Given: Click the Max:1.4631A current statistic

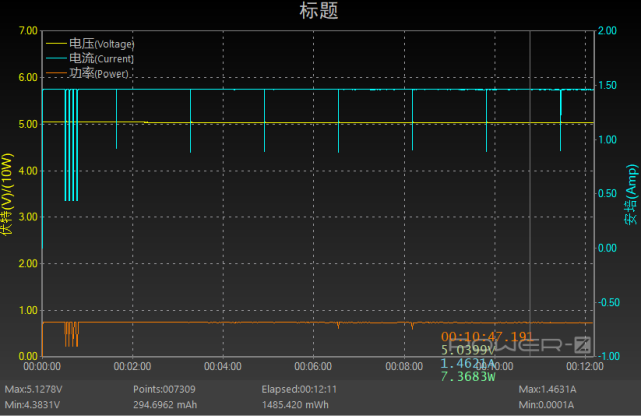Looking at the screenshot, I should pyautogui.click(x=547, y=389).
